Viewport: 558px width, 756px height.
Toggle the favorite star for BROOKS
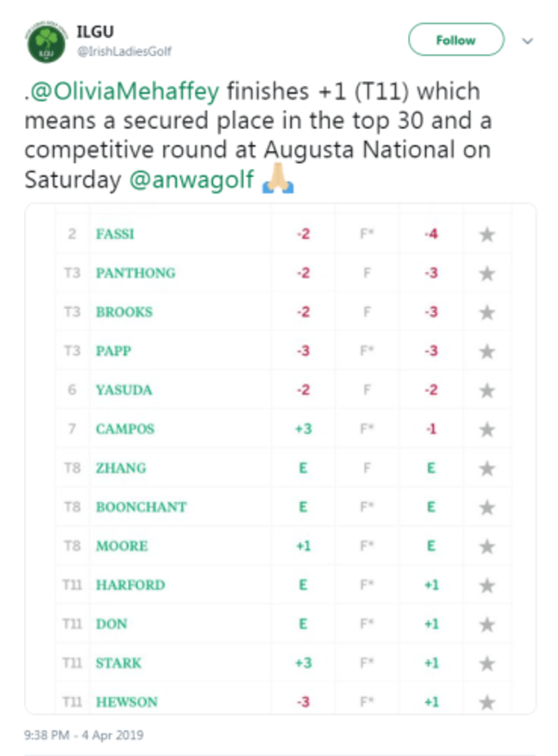(x=487, y=312)
